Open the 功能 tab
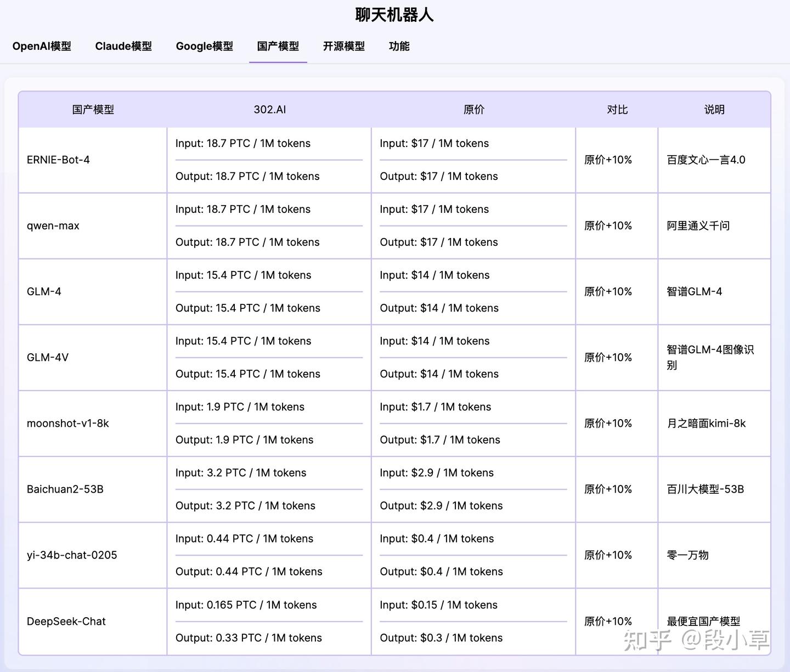 click(399, 46)
